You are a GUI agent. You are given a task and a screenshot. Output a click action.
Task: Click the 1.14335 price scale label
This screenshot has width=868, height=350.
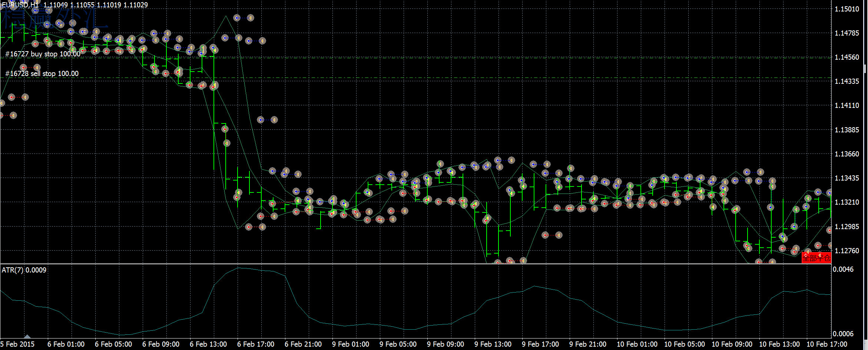click(847, 81)
